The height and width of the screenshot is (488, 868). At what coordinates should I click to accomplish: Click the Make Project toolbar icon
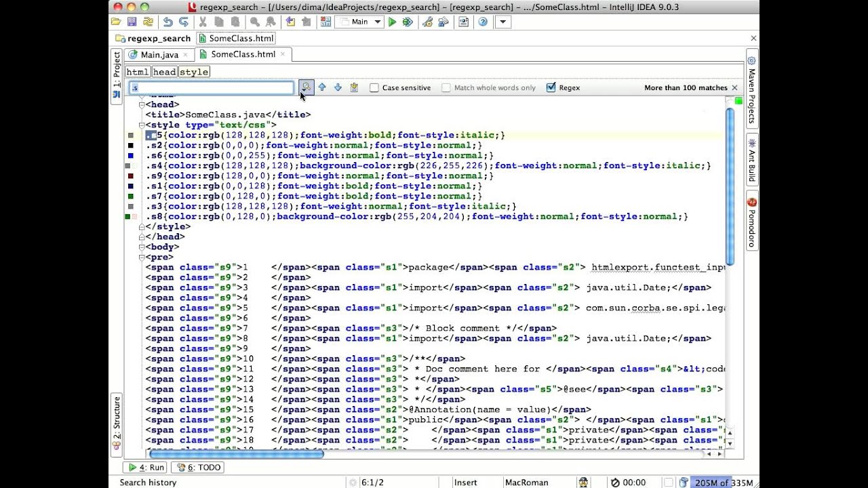click(325, 22)
